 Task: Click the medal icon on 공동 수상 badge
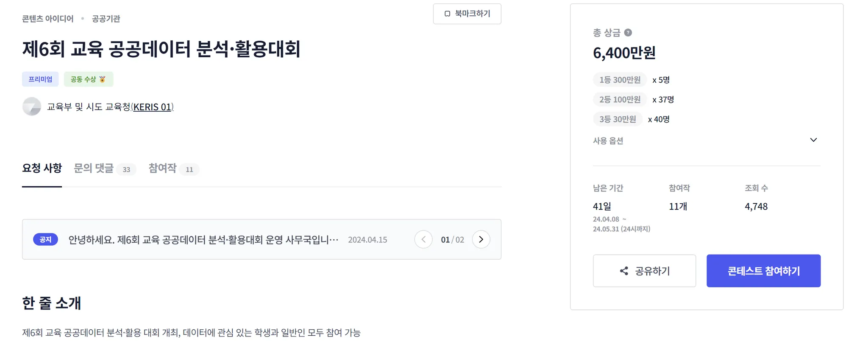102,79
